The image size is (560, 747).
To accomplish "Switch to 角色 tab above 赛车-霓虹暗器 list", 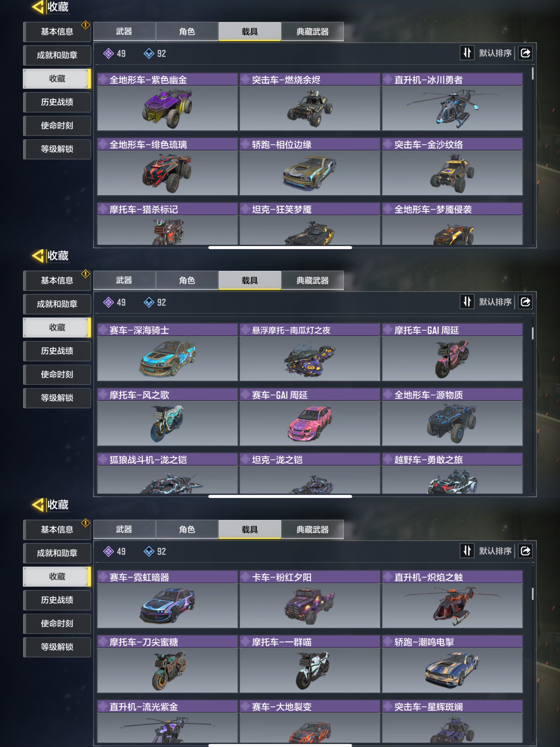I will [187, 529].
